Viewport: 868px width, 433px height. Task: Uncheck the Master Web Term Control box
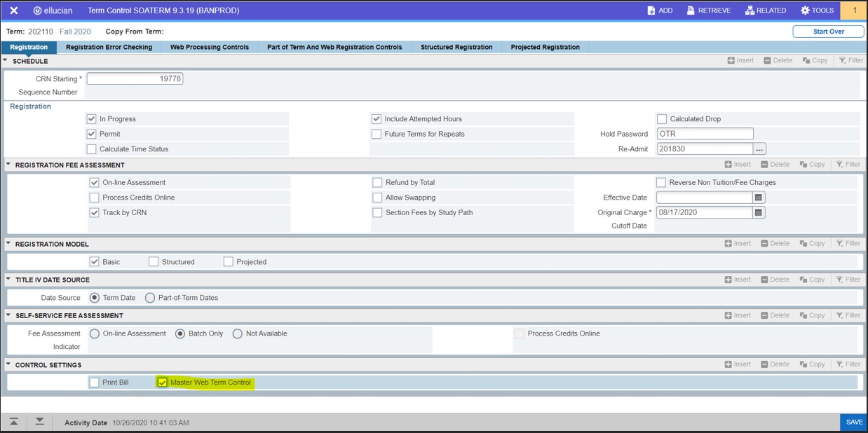pyautogui.click(x=163, y=383)
